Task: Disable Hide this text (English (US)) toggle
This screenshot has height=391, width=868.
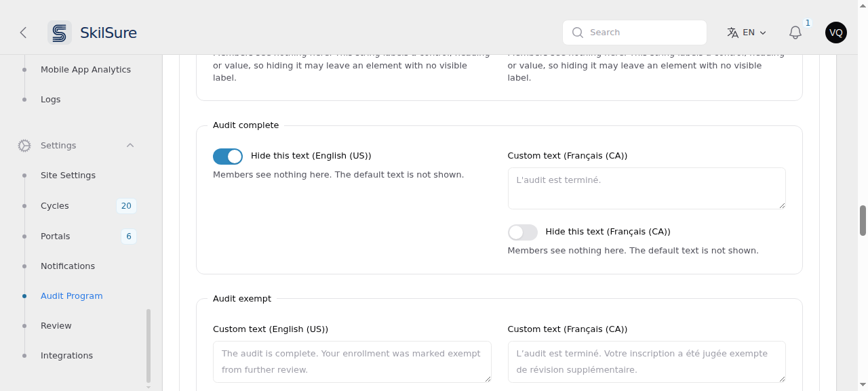Action: (x=228, y=157)
